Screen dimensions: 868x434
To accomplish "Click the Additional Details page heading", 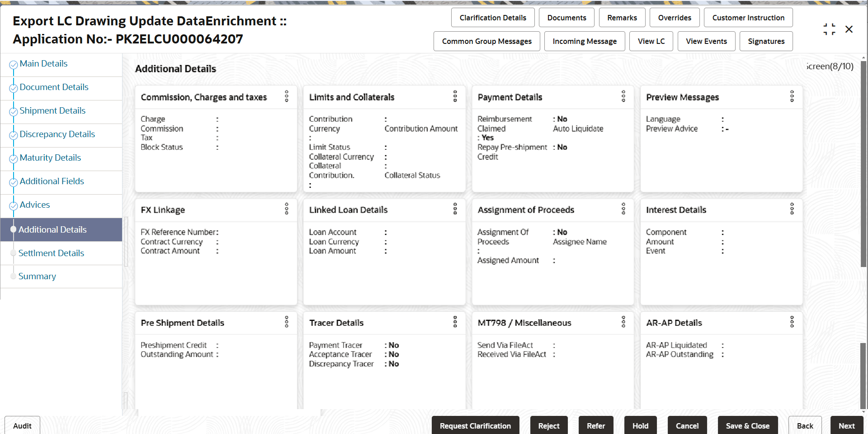I will point(175,69).
